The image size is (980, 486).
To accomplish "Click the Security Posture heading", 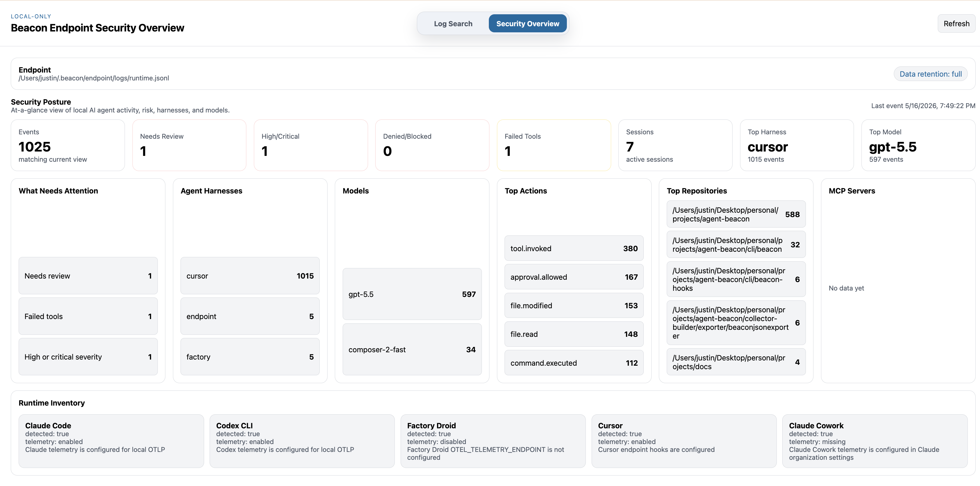I will 41,102.
